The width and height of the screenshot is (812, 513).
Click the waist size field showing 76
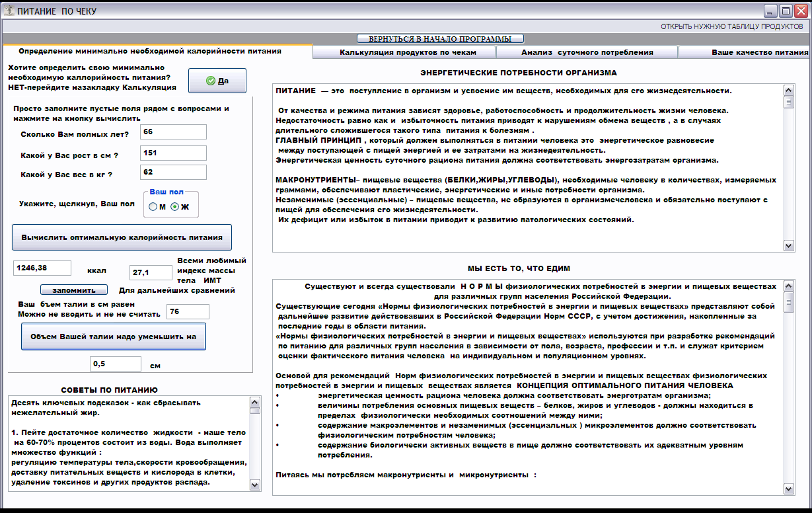[188, 311]
